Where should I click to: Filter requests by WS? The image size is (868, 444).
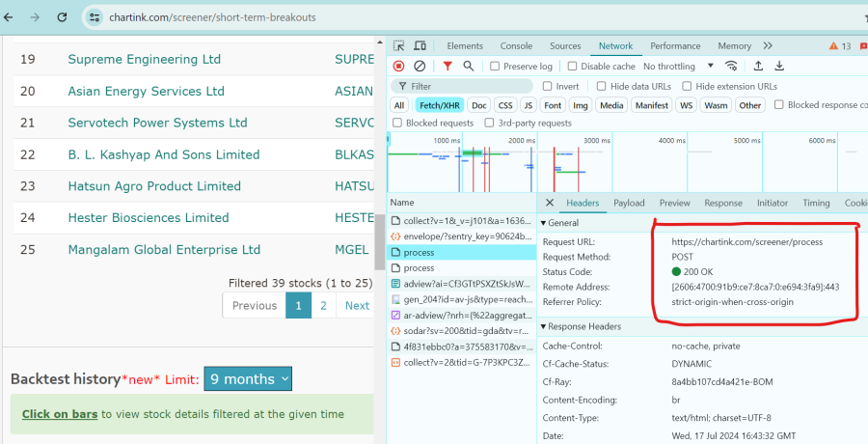(x=687, y=105)
